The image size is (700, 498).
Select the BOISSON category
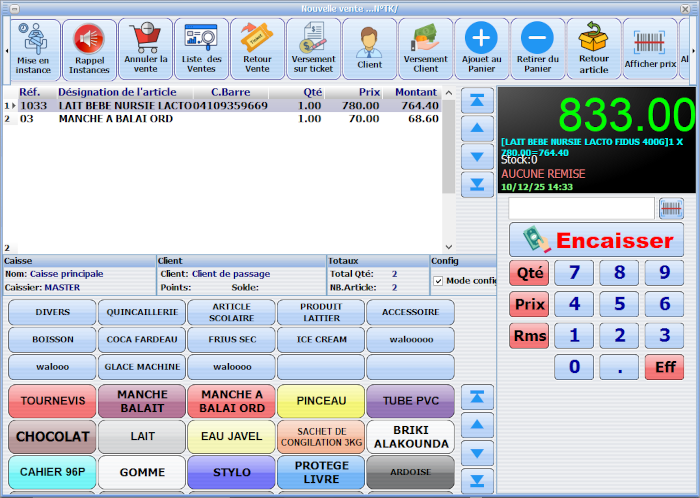52,339
